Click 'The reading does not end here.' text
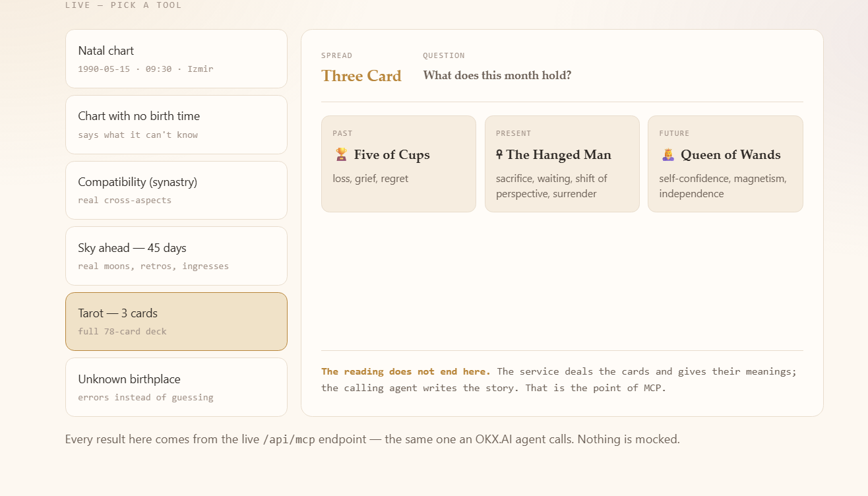Screen dimensions: 868x496 [x=406, y=371]
